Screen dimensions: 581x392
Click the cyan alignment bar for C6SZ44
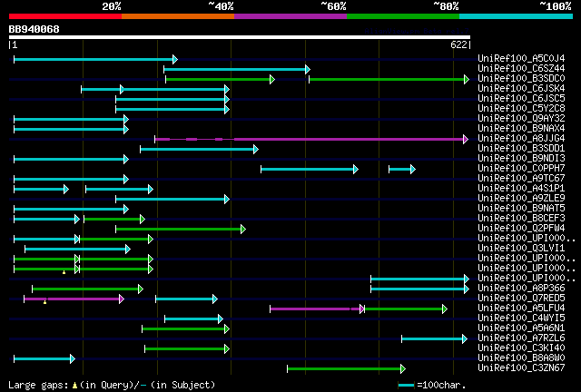(x=237, y=69)
